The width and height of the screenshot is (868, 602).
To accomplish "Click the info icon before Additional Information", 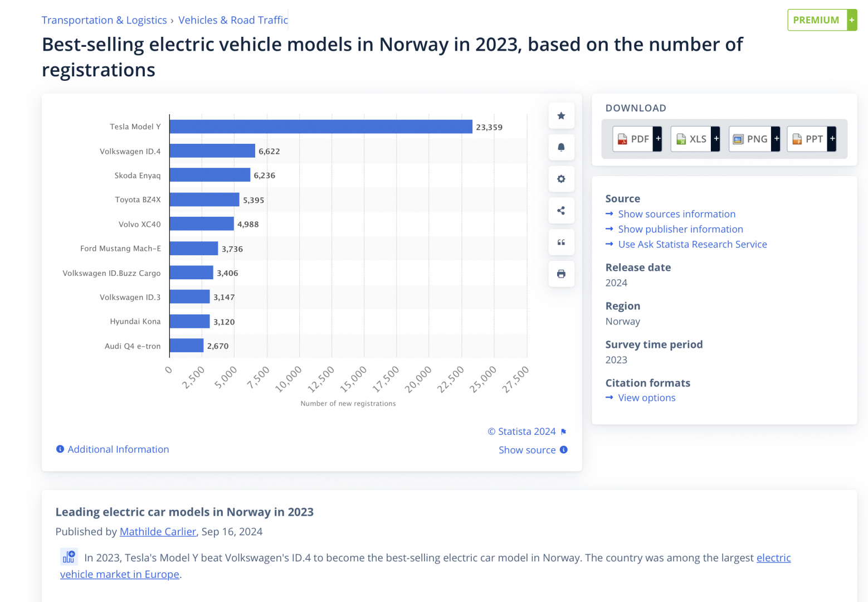I will (60, 449).
